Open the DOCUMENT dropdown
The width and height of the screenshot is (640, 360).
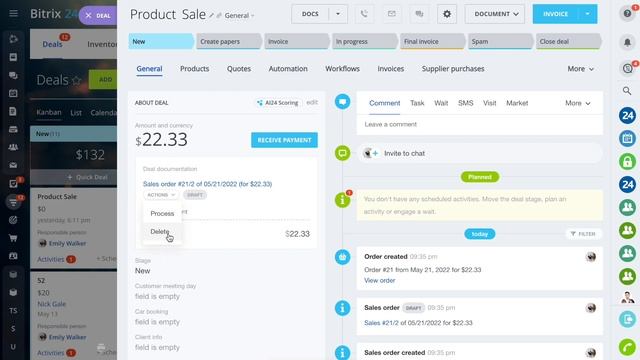pos(495,14)
